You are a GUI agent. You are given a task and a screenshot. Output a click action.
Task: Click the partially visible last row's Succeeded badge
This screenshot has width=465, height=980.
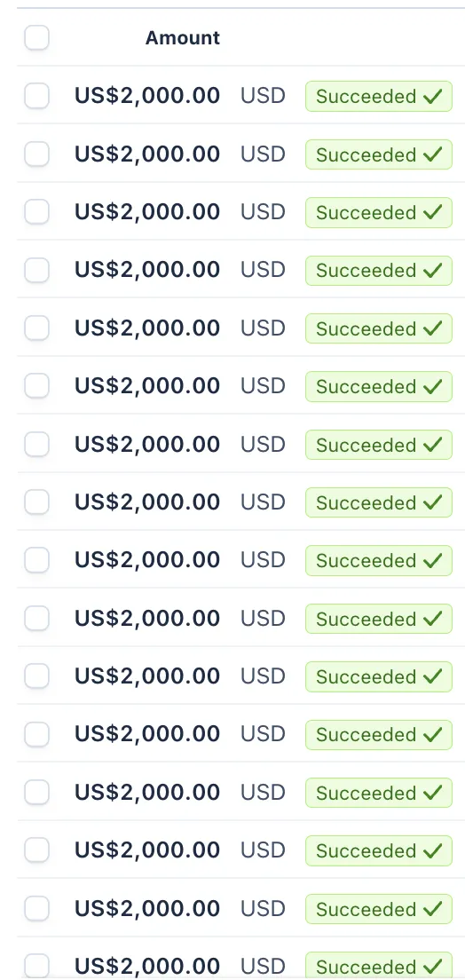point(379,966)
